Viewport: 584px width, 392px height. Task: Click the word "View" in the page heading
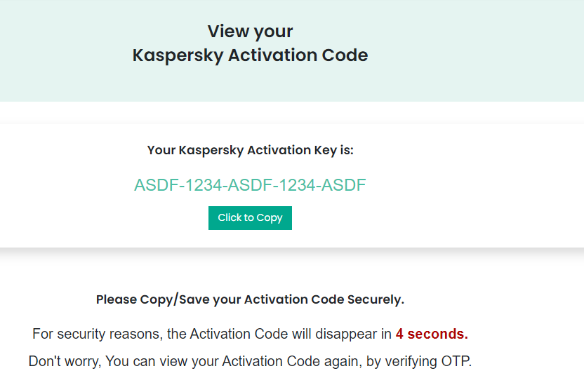225,32
